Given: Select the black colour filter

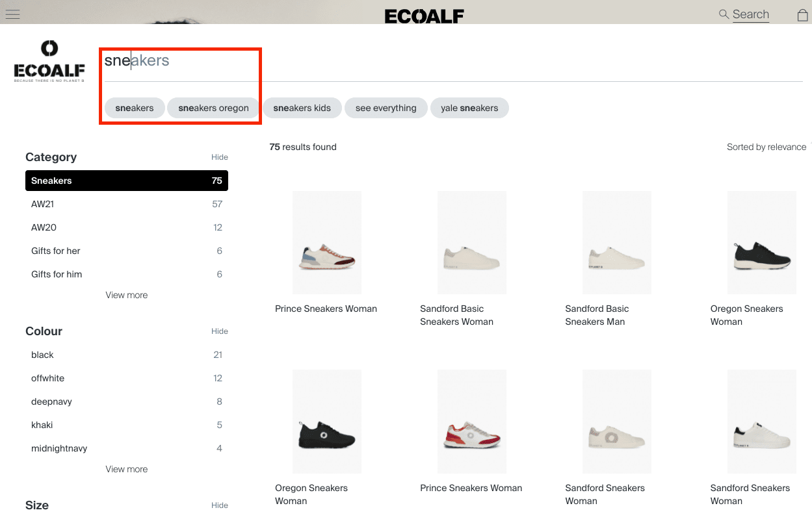Looking at the screenshot, I should coord(42,355).
